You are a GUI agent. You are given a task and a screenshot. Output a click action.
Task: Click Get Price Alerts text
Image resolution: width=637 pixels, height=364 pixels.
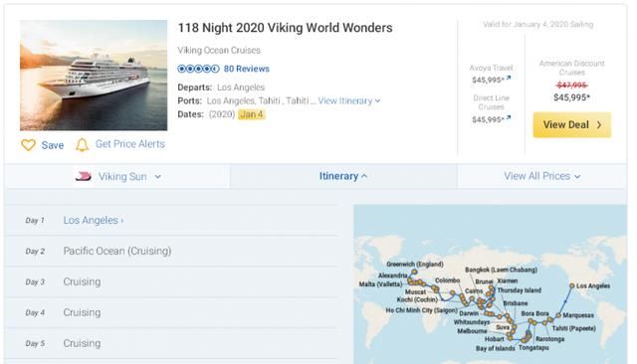pos(130,144)
